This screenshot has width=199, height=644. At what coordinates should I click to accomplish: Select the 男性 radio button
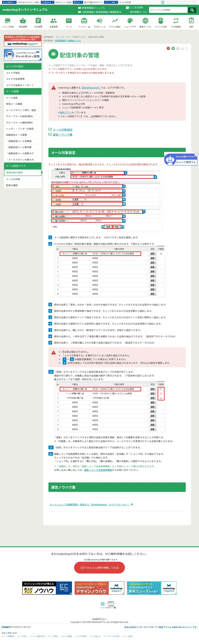tap(73, 186)
